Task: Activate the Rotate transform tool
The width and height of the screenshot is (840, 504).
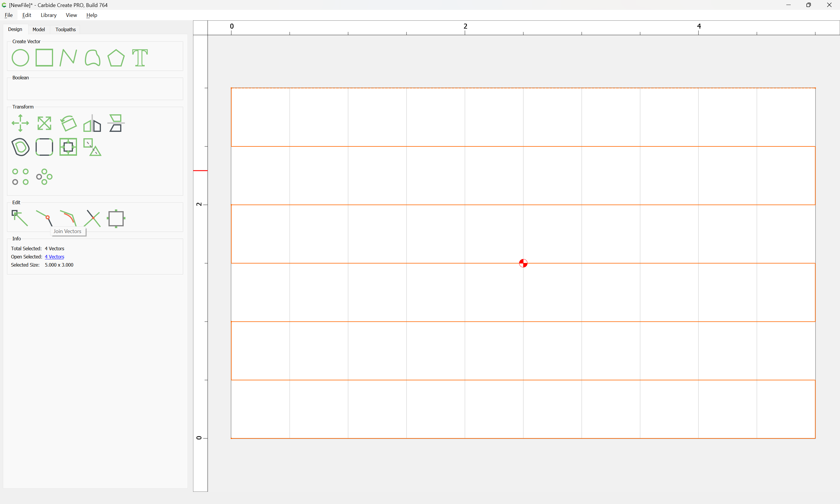Action: (68, 123)
